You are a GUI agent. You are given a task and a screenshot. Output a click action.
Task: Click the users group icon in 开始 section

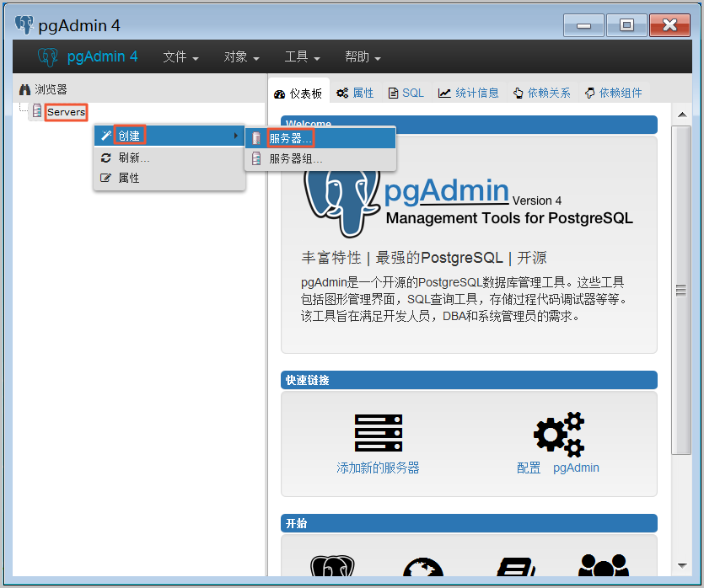pyautogui.click(x=604, y=565)
